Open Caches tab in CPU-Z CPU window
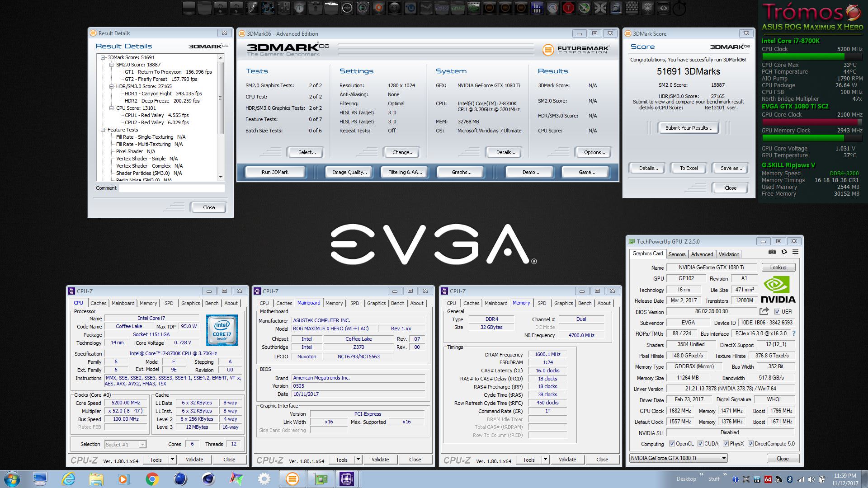 click(x=98, y=303)
